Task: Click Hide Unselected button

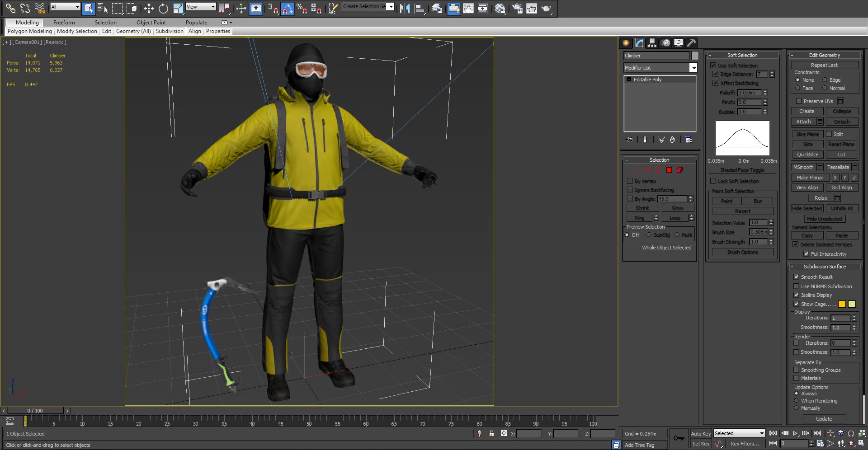Action: coord(824,219)
